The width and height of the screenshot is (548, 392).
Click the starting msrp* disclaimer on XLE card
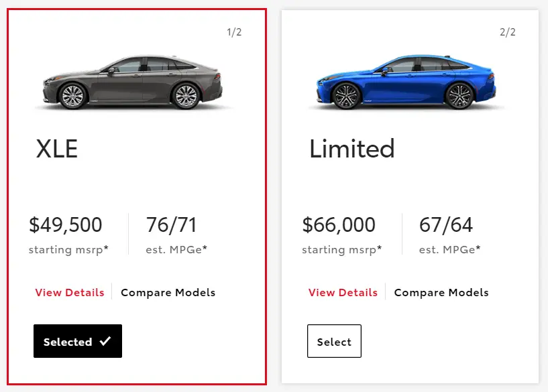(68, 249)
